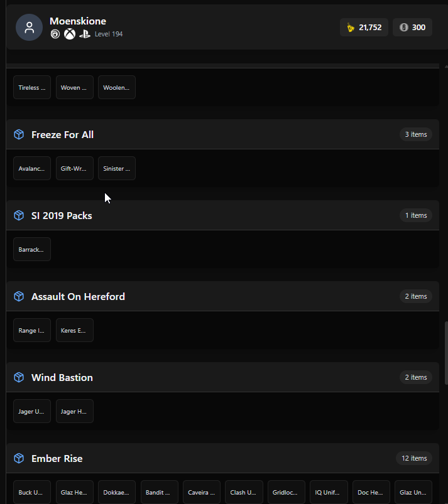Screen dimensions: 448x504
Task: Click the R6 credits icon showing 300
Action: [x=403, y=28]
